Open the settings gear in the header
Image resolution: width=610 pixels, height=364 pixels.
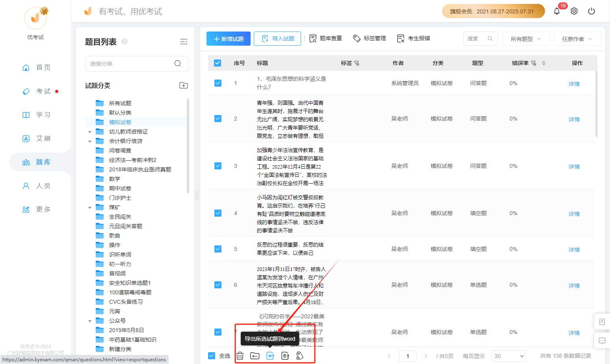point(574,11)
